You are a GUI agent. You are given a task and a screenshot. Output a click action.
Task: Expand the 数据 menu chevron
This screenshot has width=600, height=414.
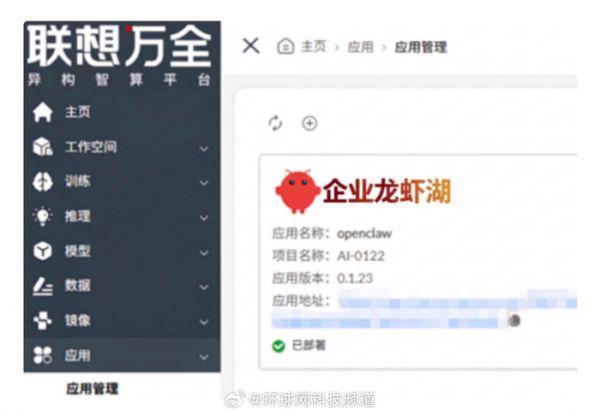point(204,286)
